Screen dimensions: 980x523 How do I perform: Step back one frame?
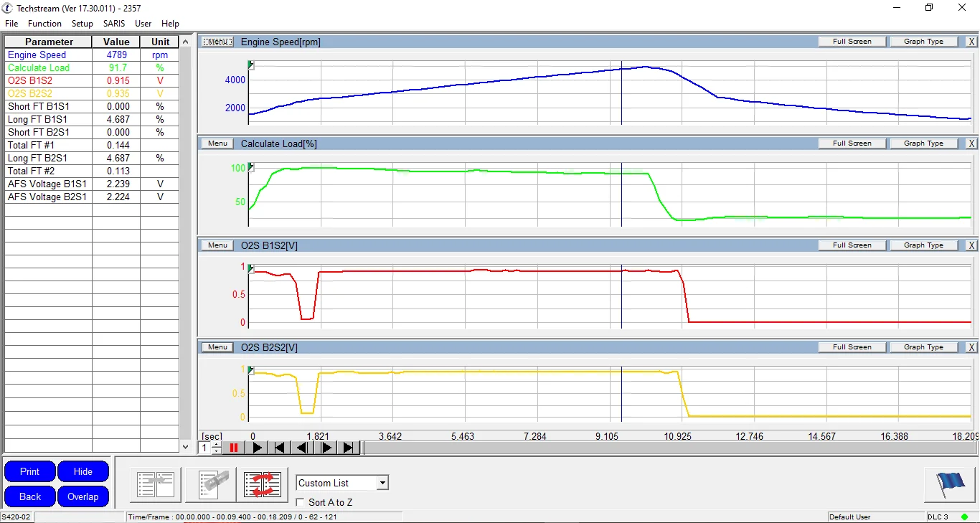(x=303, y=448)
